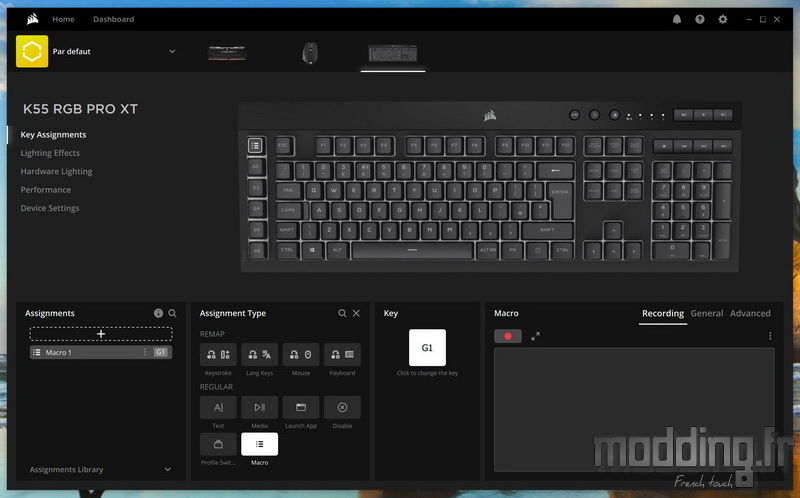
Task: Click the G1 badge on Macro 1
Action: (161, 352)
